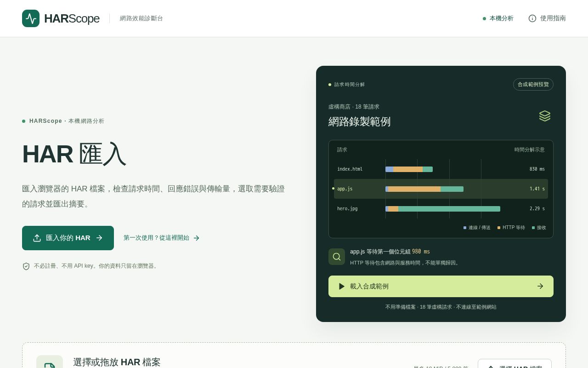Click the app.js timing bar
588x368 pixels.
[424, 189]
